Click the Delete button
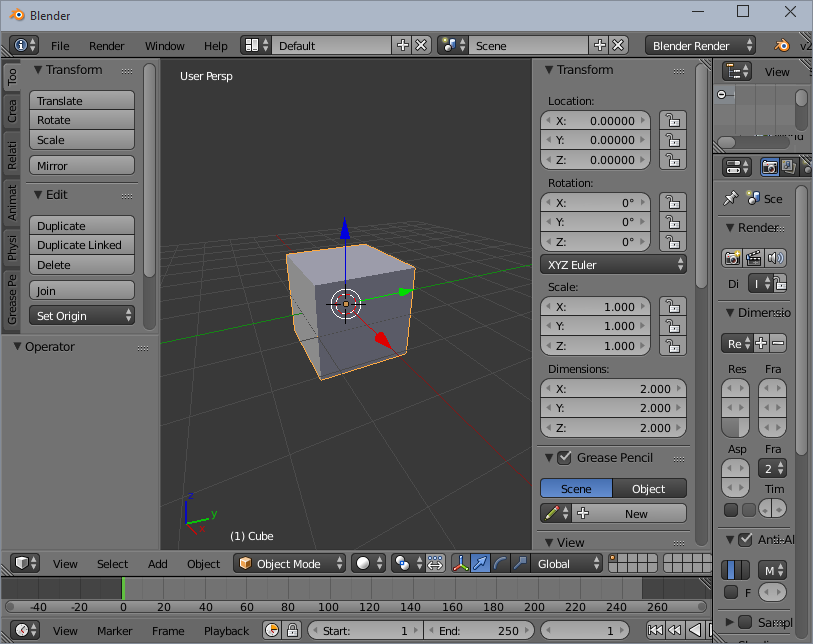This screenshot has height=644, width=813. click(82, 264)
